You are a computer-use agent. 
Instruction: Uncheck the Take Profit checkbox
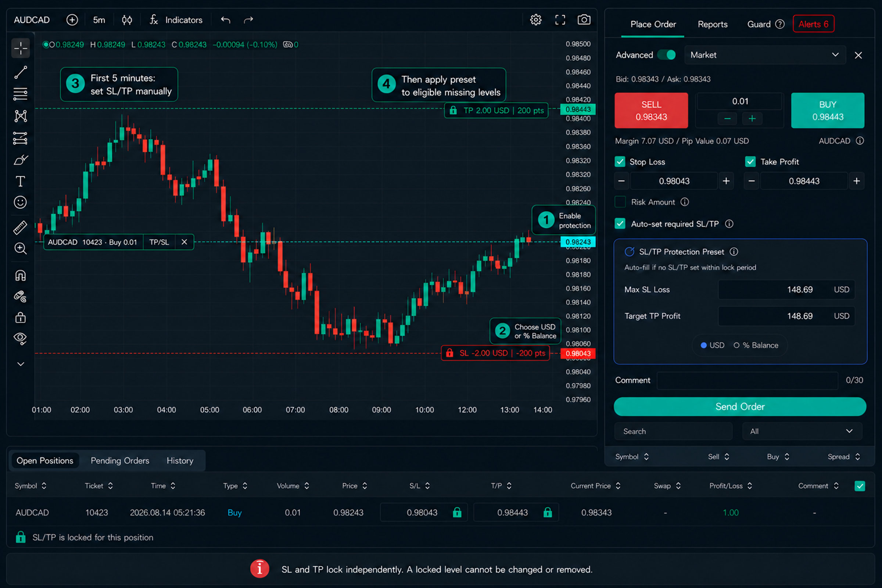click(x=750, y=162)
